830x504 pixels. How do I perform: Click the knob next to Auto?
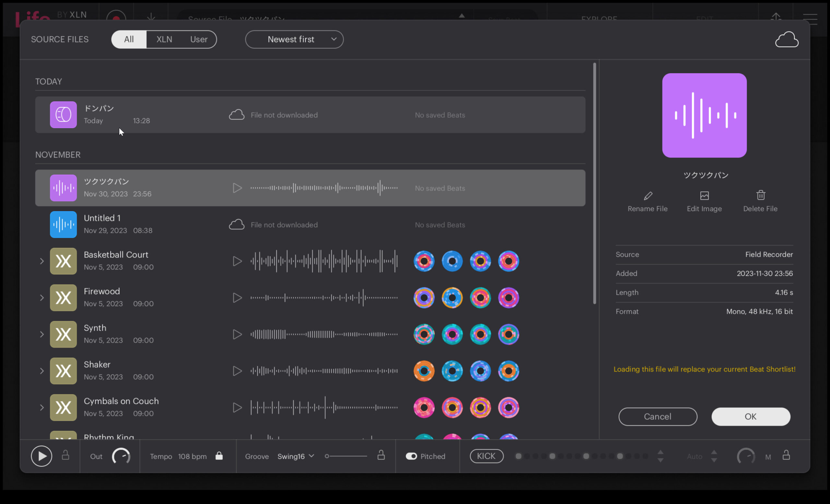pos(745,457)
